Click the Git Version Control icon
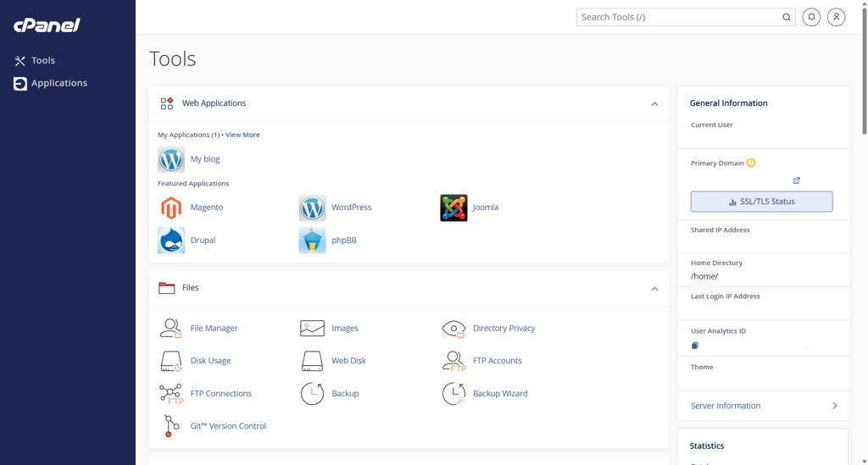This screenshot has height=465, width=868. (171, 426)
